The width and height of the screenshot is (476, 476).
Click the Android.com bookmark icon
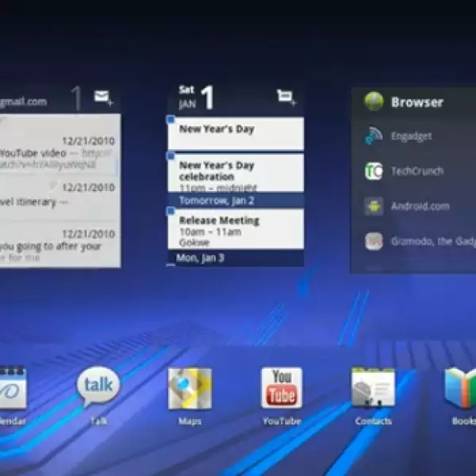[374, 206]
